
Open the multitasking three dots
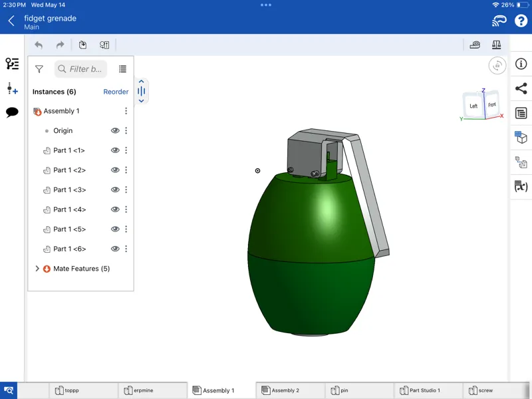click(265, 5)
